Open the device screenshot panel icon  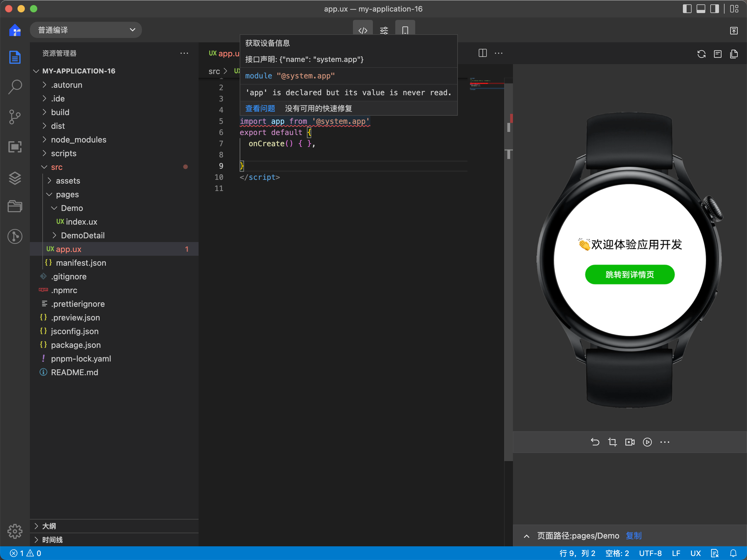click(15, 147)
